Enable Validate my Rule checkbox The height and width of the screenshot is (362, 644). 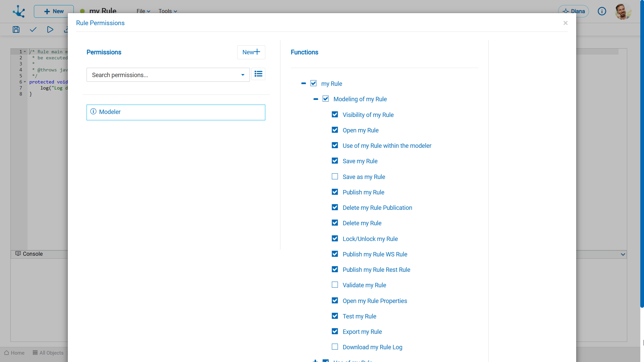tap(335, 285)
